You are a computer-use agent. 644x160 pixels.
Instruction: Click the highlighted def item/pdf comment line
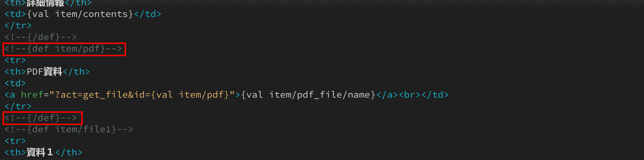coord(64,49)
